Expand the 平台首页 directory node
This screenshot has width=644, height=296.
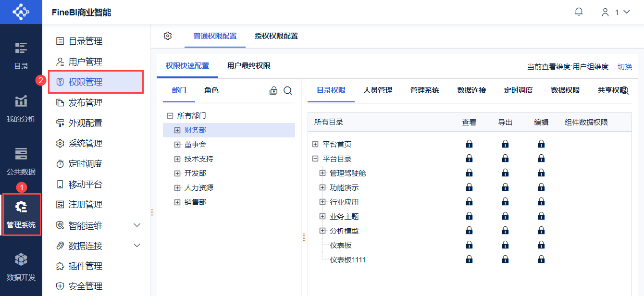[x=315, y=144]
